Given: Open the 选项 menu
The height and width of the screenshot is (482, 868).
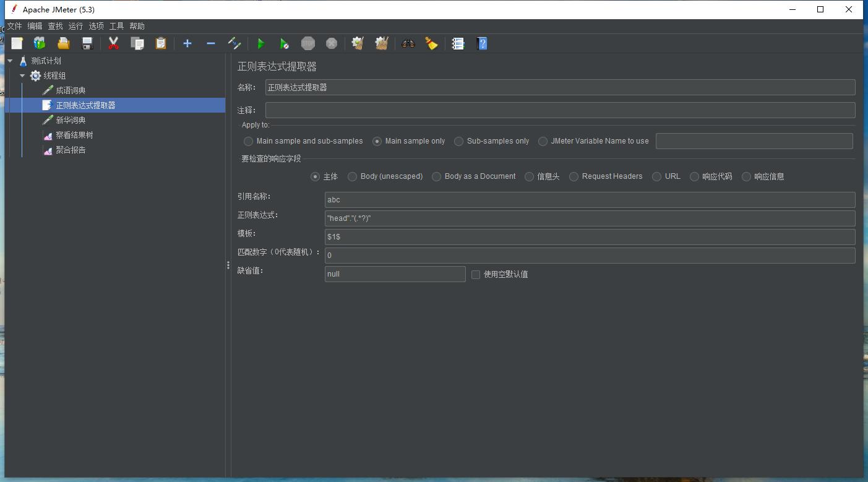Looking at the screenshot, I should click(x=96, y=26).
